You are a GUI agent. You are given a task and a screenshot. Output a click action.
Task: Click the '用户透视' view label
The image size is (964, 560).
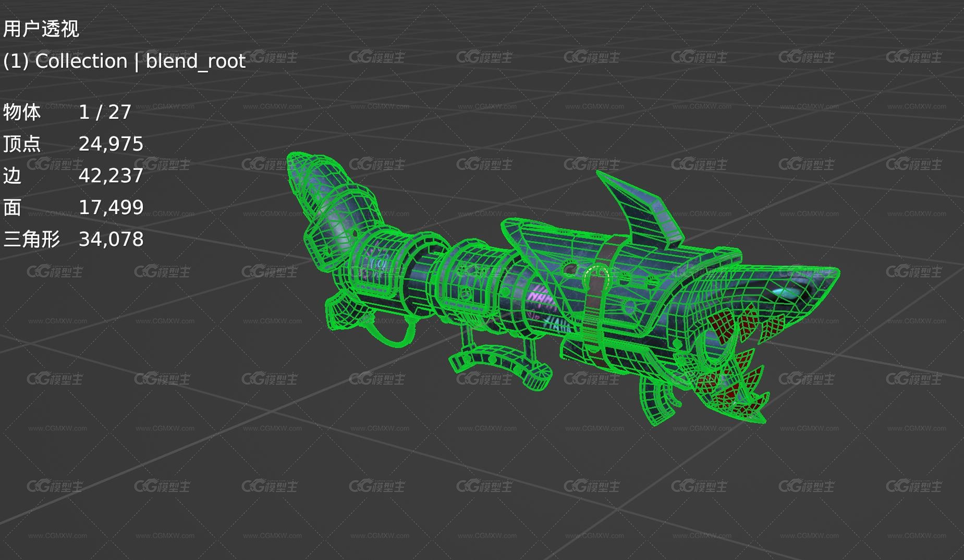coord(41,29)
